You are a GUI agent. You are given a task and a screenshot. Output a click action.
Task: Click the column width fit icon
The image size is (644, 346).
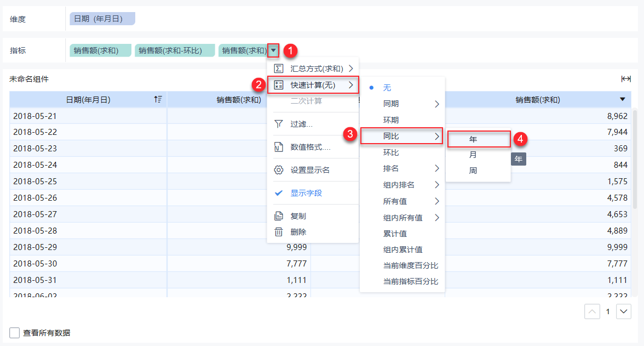point(626,79)
